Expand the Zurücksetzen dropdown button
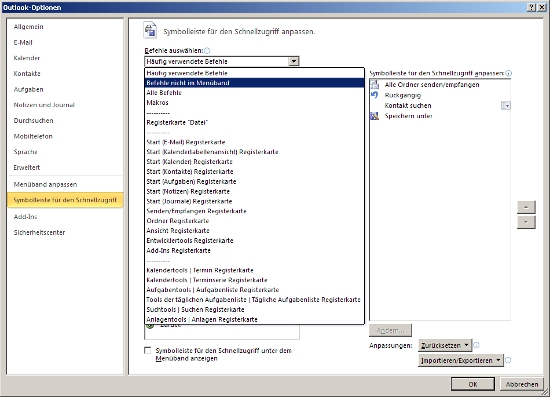This screenshot has height=397, width=550. (445, 345)
